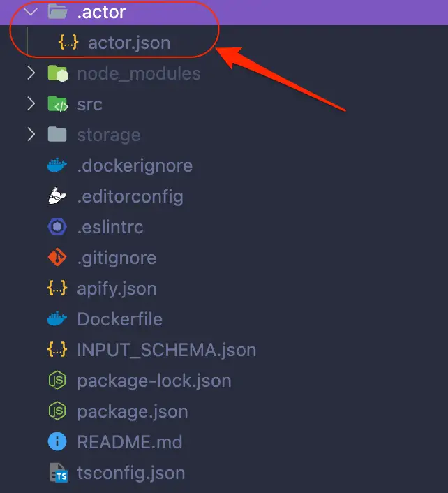Open the actor.json file
The height and width of the screenshot is (493, 448).
click(x=128, y=43)
